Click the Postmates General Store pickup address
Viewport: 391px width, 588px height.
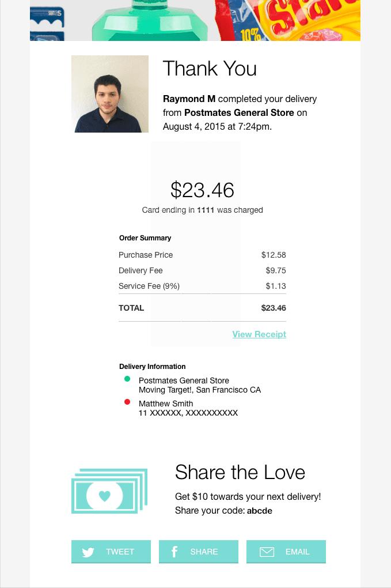199,385
